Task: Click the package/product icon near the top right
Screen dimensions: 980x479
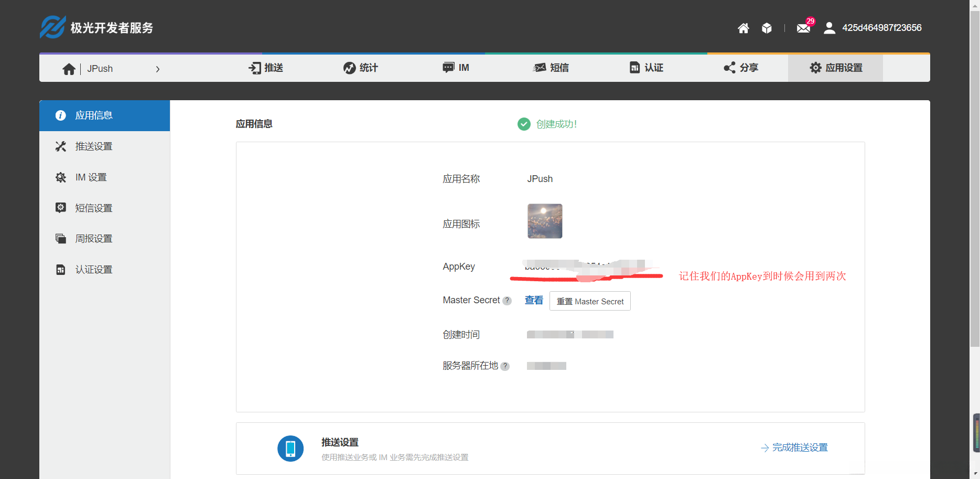Action: click(x=766, y=28)
